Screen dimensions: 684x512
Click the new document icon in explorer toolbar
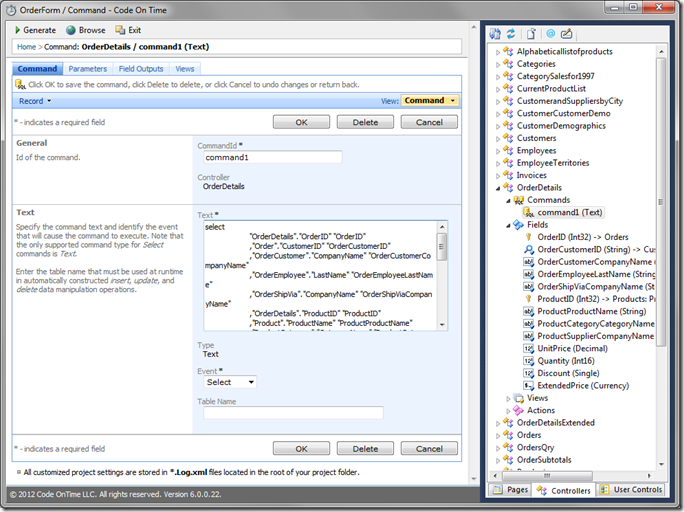tap(531, 34)
